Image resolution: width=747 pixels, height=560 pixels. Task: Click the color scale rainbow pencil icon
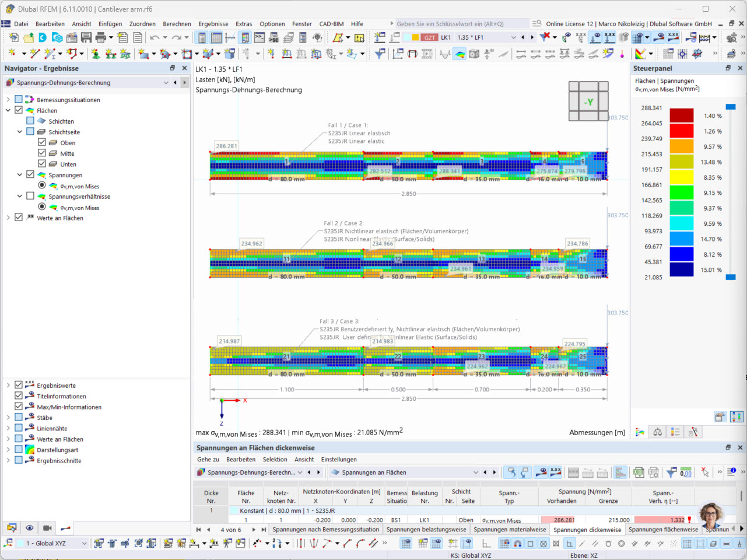click(640, 54)
